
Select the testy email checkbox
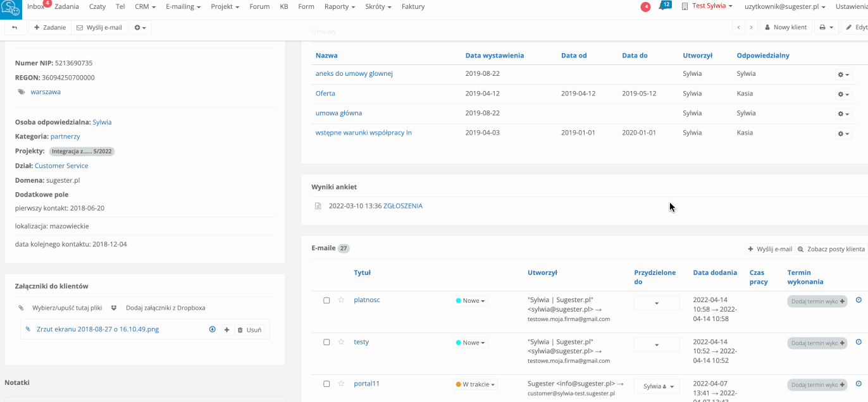click(326, 343)
